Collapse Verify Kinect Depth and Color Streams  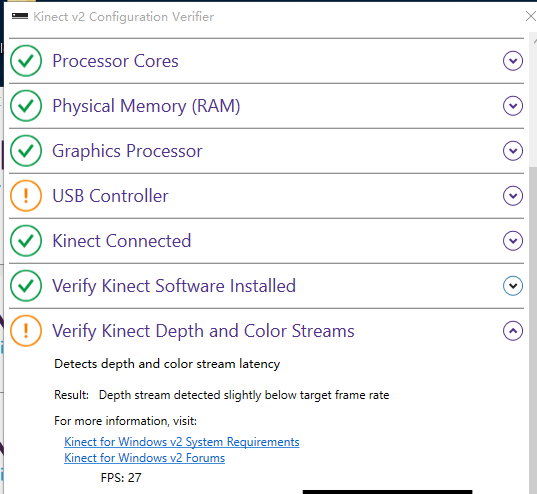tap(513, 331)
